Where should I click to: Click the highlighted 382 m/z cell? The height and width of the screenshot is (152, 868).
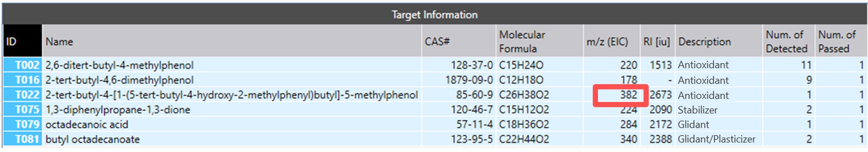621,95
